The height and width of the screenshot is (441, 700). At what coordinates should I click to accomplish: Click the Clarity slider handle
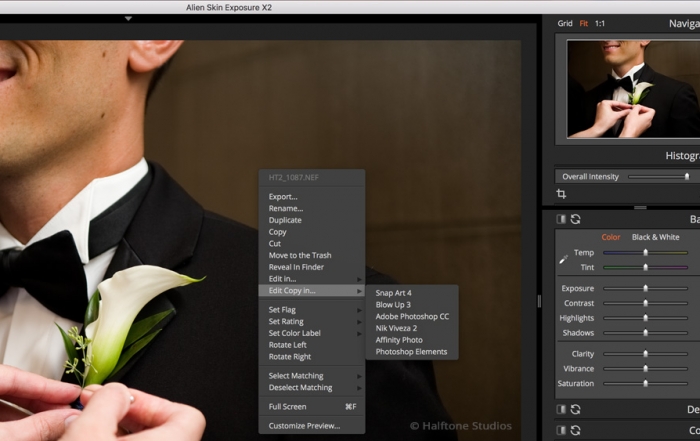[646, 354]
